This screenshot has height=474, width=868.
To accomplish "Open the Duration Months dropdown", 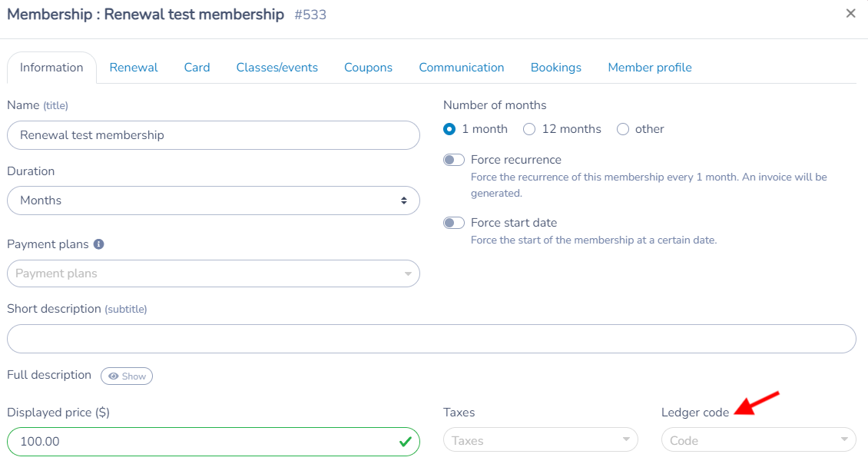I will (x=213, y=201).
